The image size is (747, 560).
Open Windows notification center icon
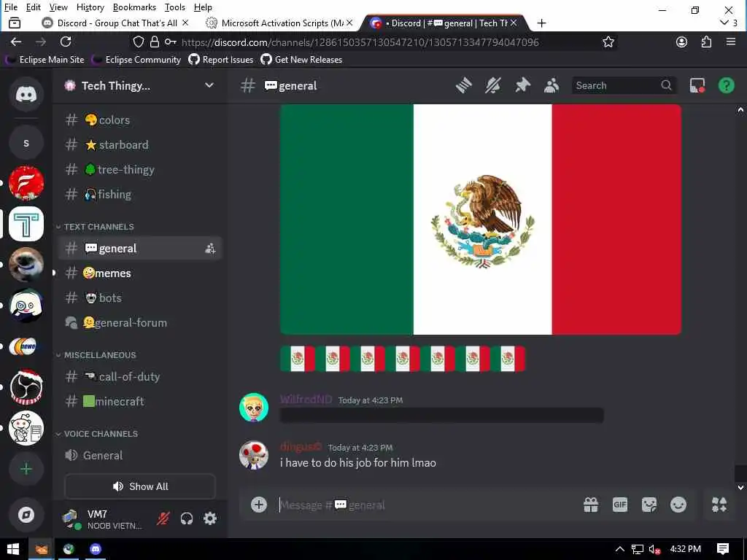[723, 549]
